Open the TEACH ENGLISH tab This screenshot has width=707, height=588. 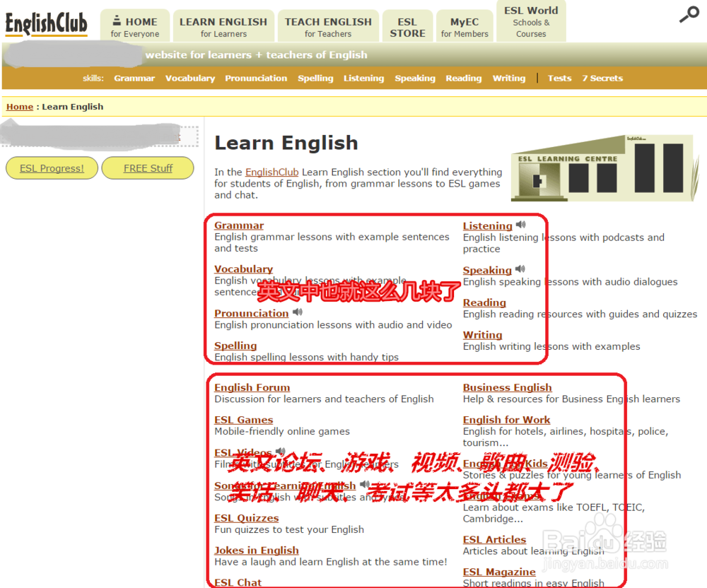click(328, 25)
